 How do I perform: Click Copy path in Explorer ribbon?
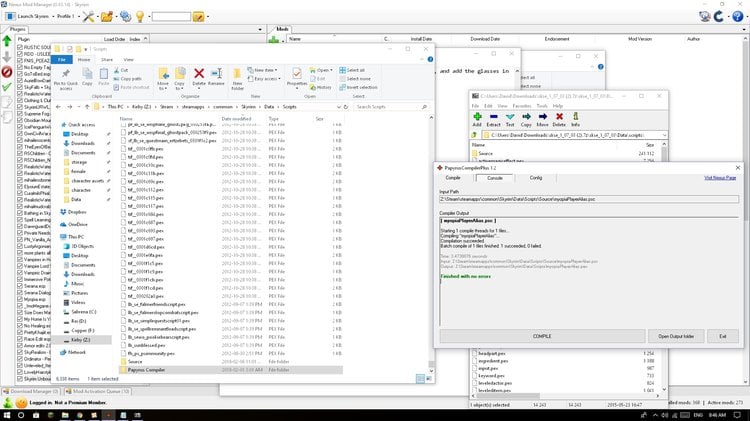click(x=128, y=78)
